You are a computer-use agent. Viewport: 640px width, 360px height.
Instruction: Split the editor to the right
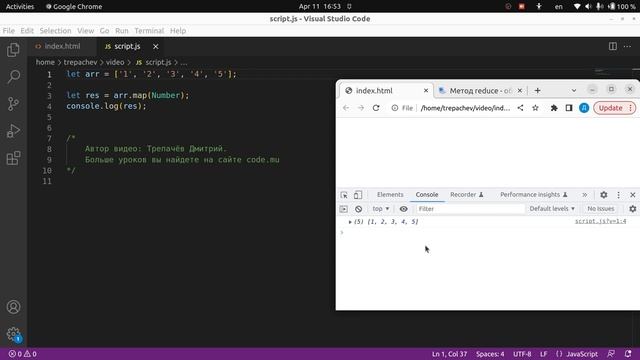pos(613,46)
